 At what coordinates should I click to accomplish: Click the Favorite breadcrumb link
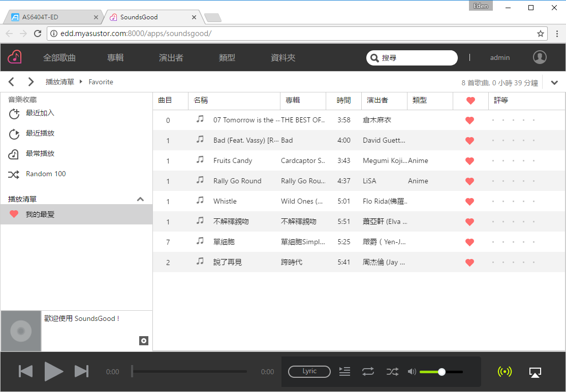pos(101,82)
